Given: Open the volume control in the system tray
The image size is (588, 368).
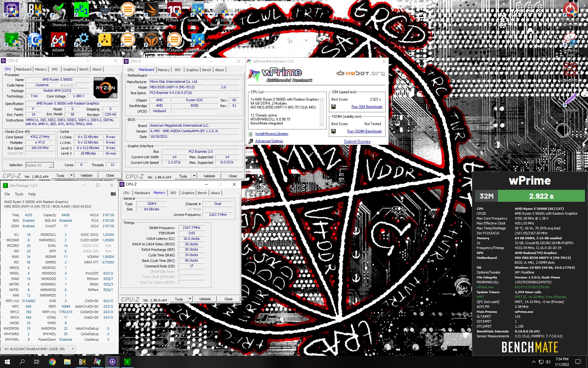Looking at the screenshot, I should pos(548,362).
